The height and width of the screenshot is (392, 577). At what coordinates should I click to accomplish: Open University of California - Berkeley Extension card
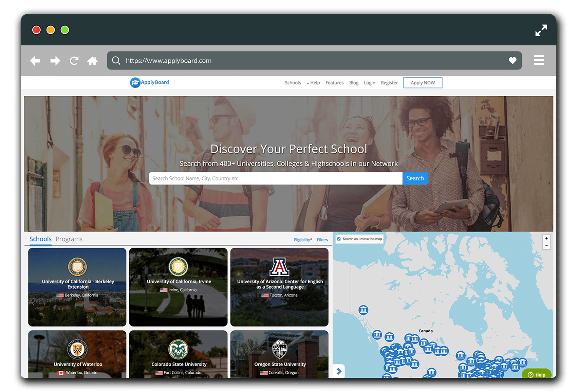pos(77,287)
